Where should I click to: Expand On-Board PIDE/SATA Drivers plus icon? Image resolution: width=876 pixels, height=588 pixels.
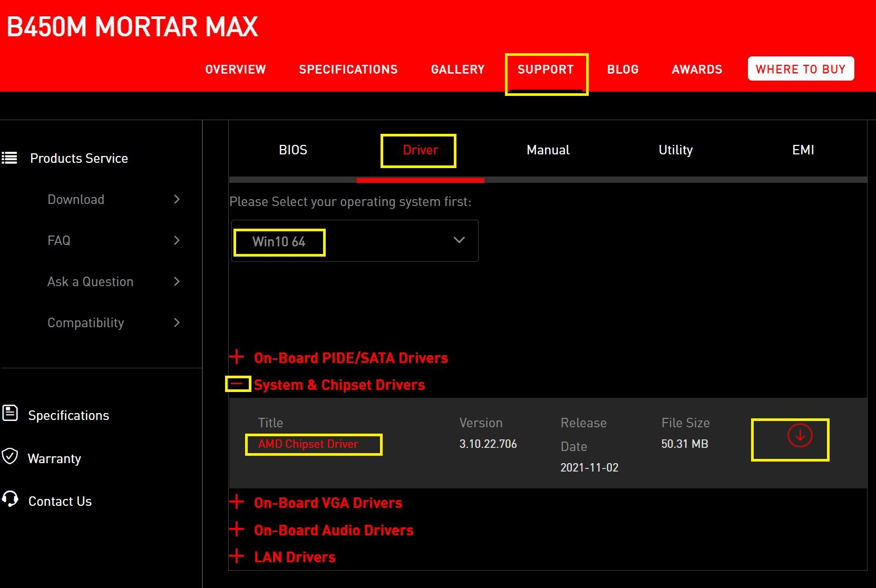click(x=237, y=357)
